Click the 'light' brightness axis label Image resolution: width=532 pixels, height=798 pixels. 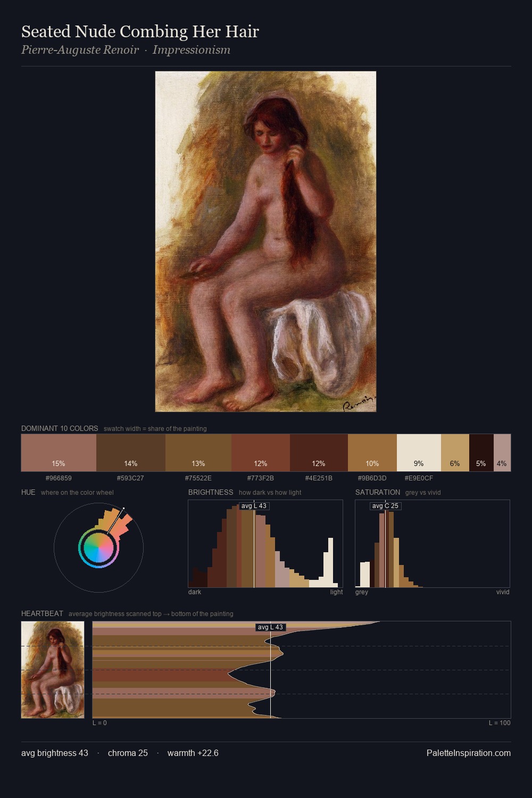[336, 592]
